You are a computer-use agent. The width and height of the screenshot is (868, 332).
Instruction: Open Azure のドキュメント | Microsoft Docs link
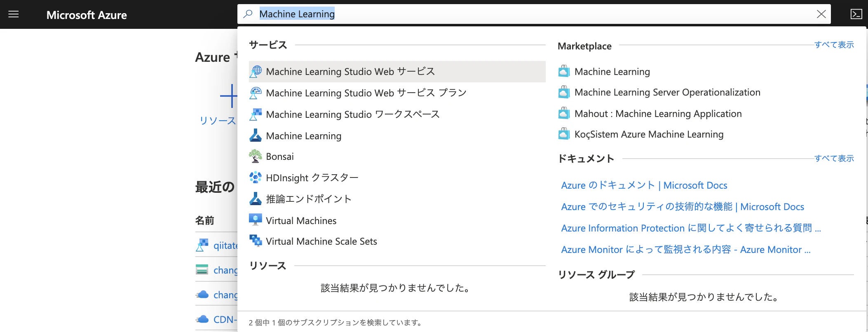click(x=644, y=185)
